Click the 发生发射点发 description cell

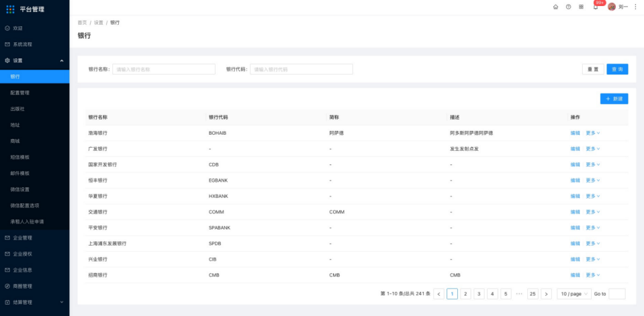[465, 148]
